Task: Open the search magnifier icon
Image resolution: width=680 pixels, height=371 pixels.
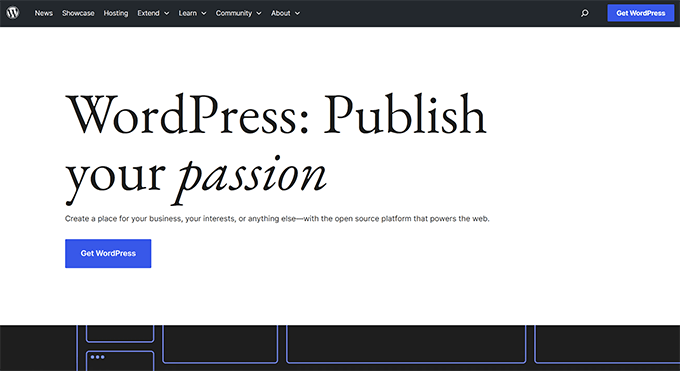Action: pos(585,13)
